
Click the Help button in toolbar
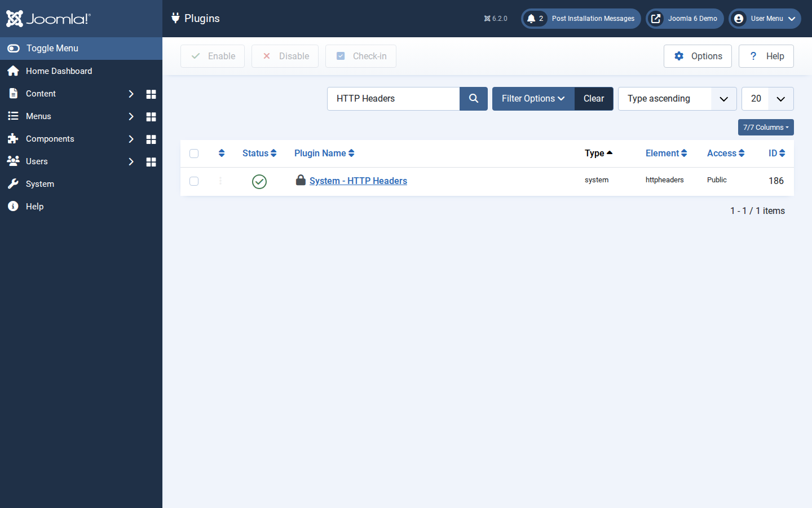(766, 56)
